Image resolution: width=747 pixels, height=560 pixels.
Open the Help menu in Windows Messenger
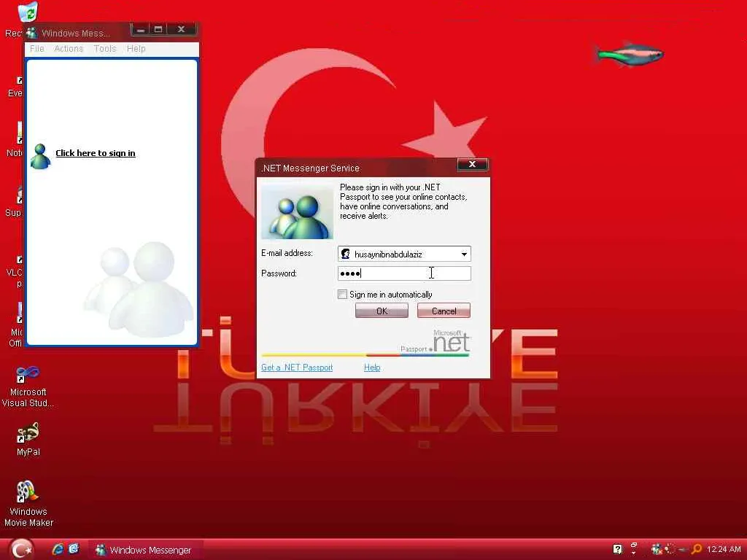tap(136, 49)
